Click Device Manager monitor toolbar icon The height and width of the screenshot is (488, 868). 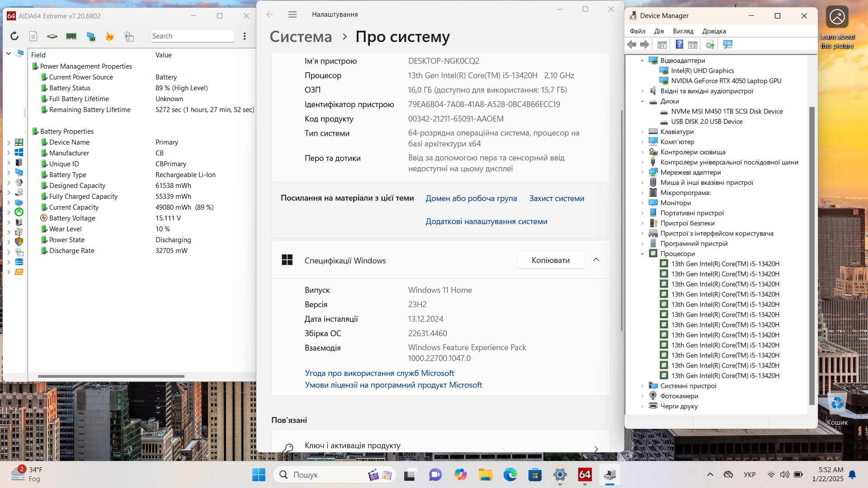(x=727, y=44)
